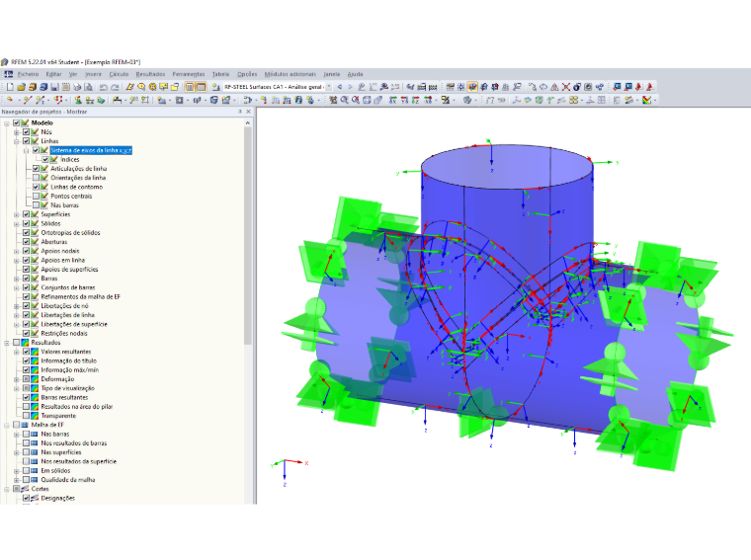Image resolution: width=751 pixels, height=560 pixels.
Task: Select the Articulações de linha tree item
Action: click(x=78, y=169)
